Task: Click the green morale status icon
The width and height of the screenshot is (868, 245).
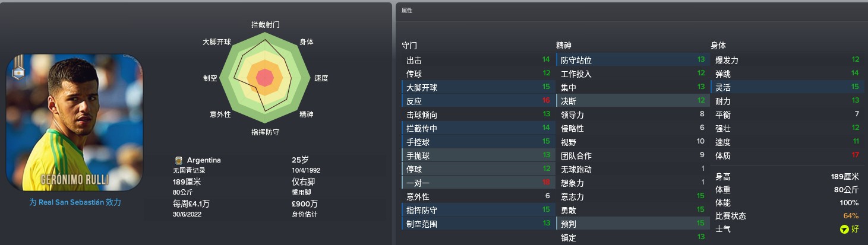Action: [x=844, y=229]
